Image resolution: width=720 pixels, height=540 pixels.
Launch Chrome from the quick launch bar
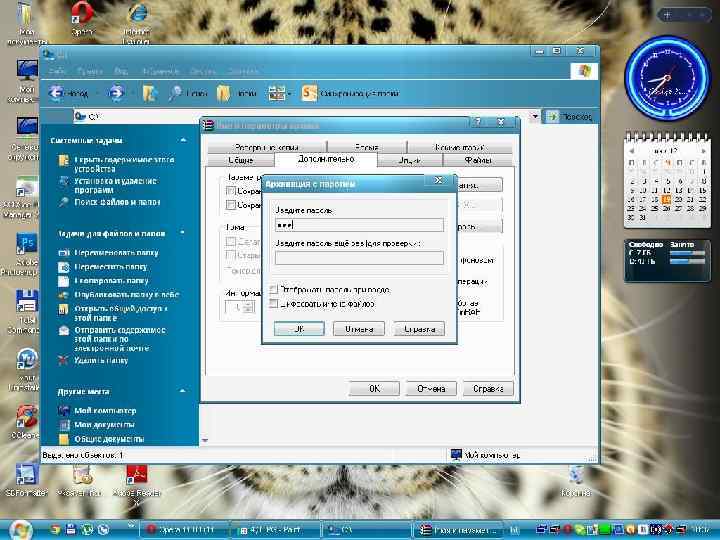tap(55, 529)
